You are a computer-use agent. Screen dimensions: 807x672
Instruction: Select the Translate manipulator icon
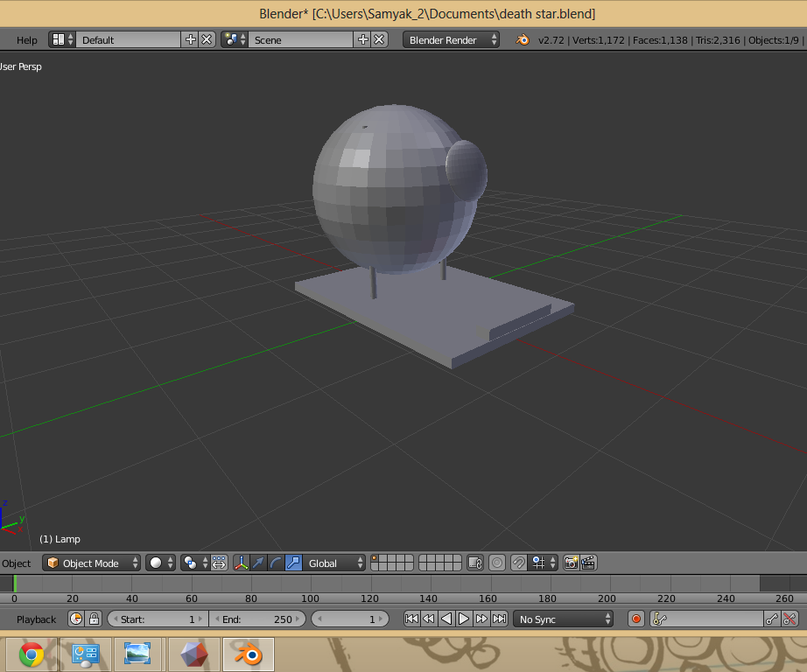pos(257,563)
